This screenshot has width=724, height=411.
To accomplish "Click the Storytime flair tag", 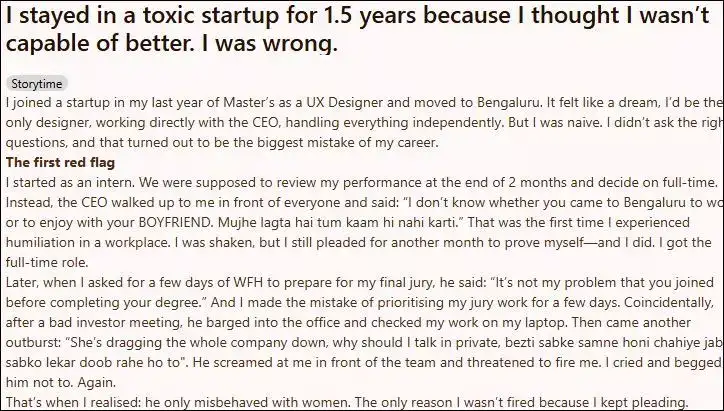I will (x=37, y=84).
